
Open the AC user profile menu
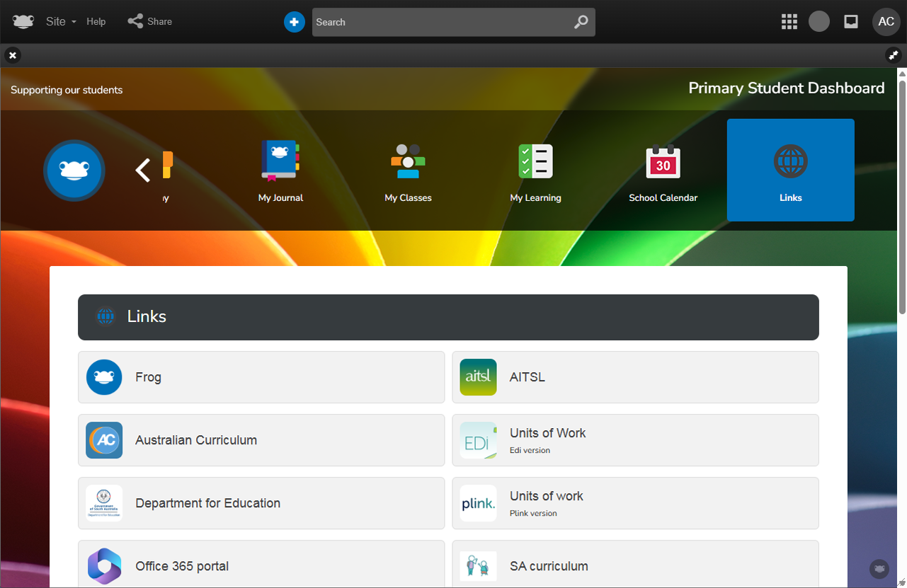point(886,22)
